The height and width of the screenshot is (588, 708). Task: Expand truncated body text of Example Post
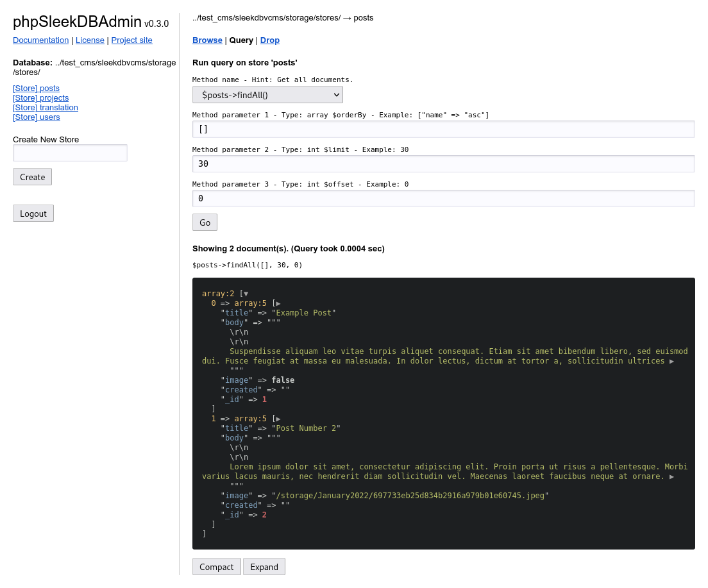(671, 361)
